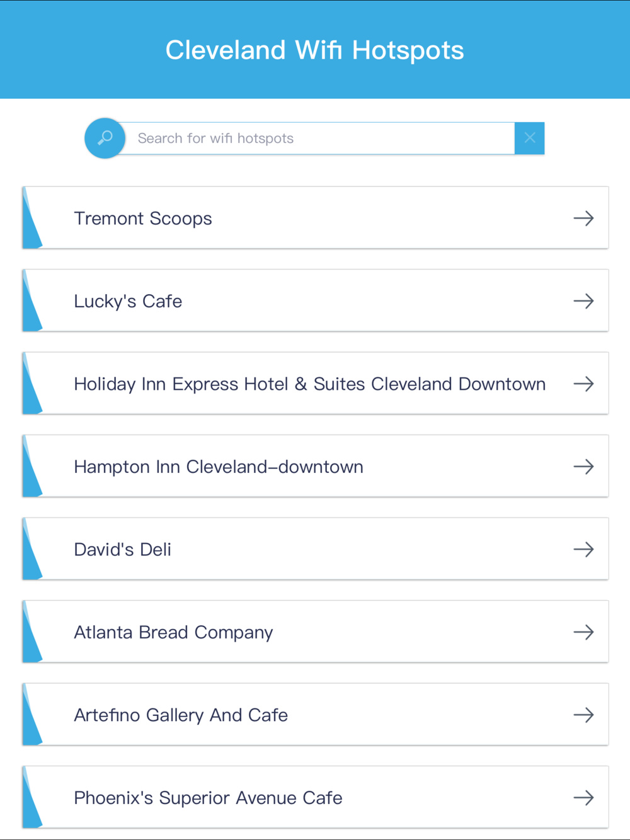
Task: Open the Atlanta Bread Company listing
Action: (316, 632)
